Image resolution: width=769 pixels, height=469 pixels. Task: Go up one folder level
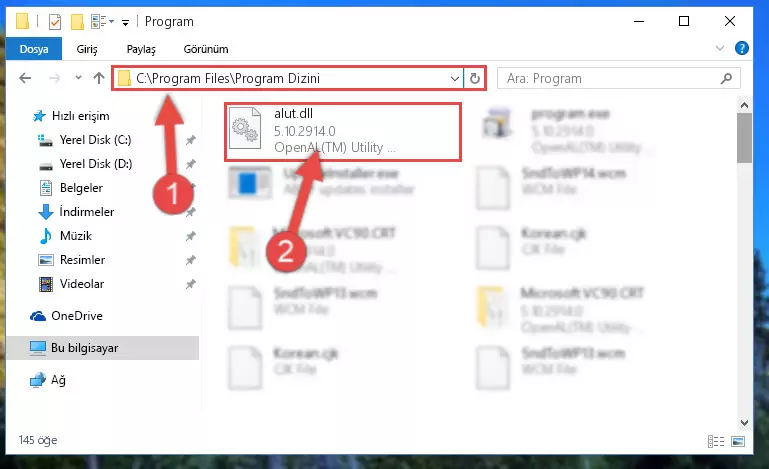tap(99, 78)
